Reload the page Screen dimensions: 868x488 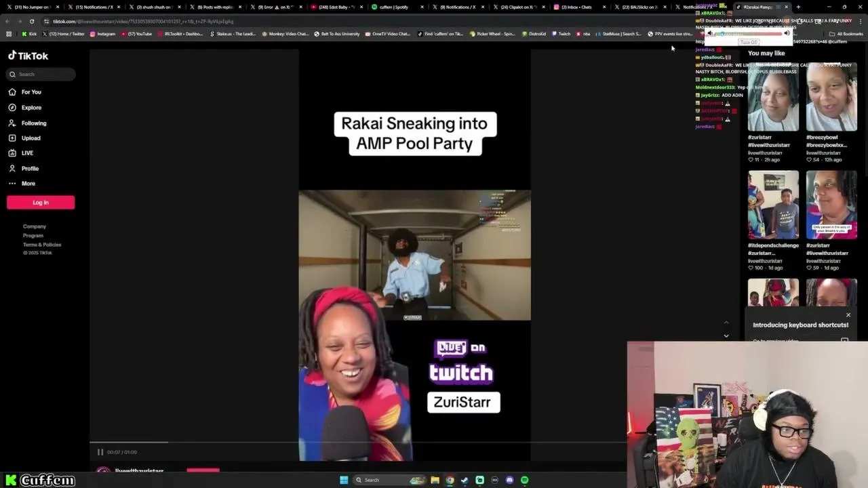pyautogui.click(x=32, y=21)
